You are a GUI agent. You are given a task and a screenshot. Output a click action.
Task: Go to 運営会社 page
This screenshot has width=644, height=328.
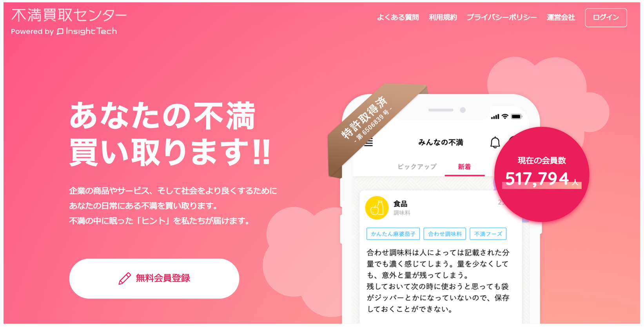(561, 17)
